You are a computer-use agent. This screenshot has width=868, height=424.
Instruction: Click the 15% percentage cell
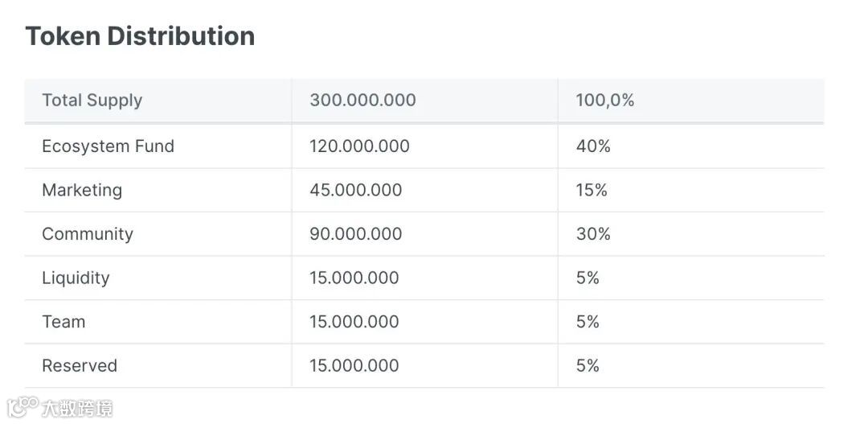(592, 191)
